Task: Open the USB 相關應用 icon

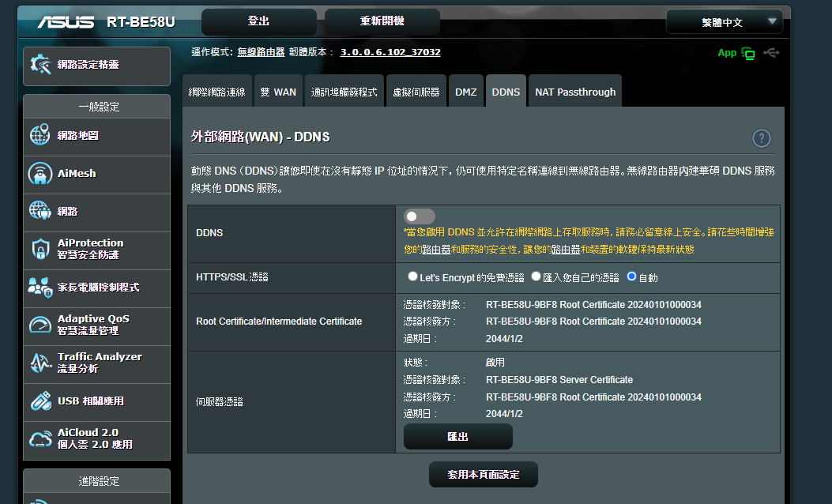Action: (x=40, y=401)
